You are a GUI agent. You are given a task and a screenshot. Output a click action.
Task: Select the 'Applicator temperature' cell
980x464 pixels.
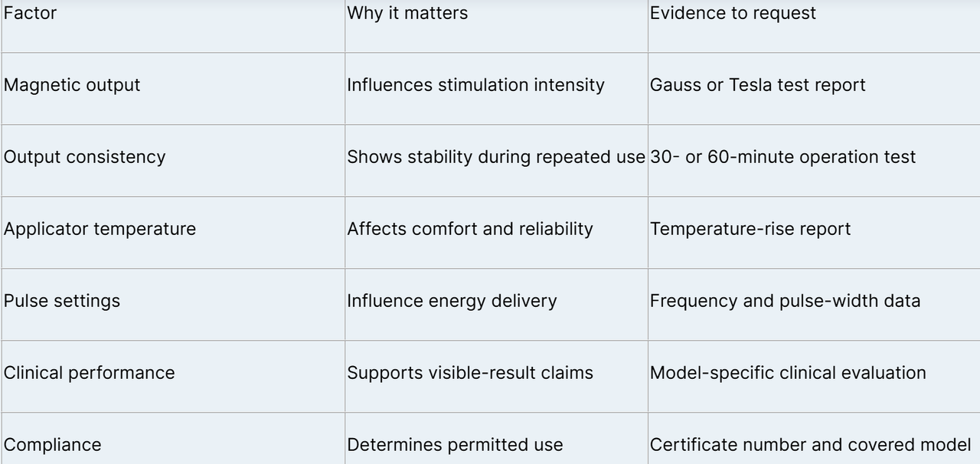pos(173,233)
